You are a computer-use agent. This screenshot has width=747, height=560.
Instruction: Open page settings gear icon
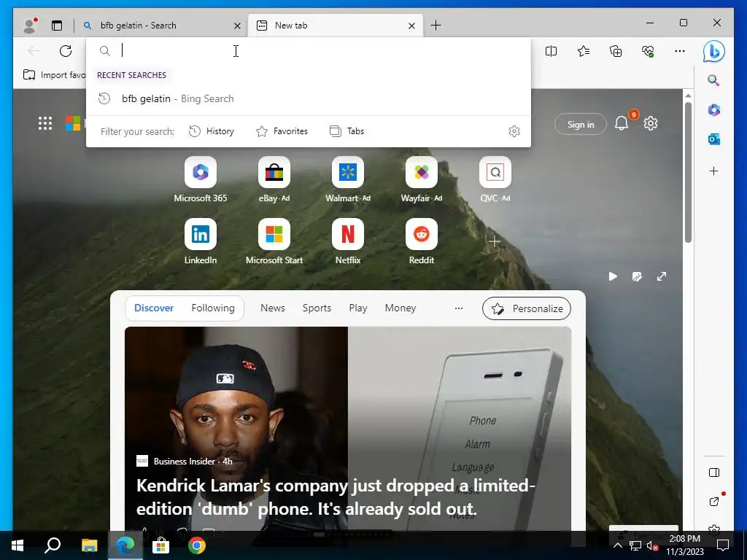coord(651,124)
